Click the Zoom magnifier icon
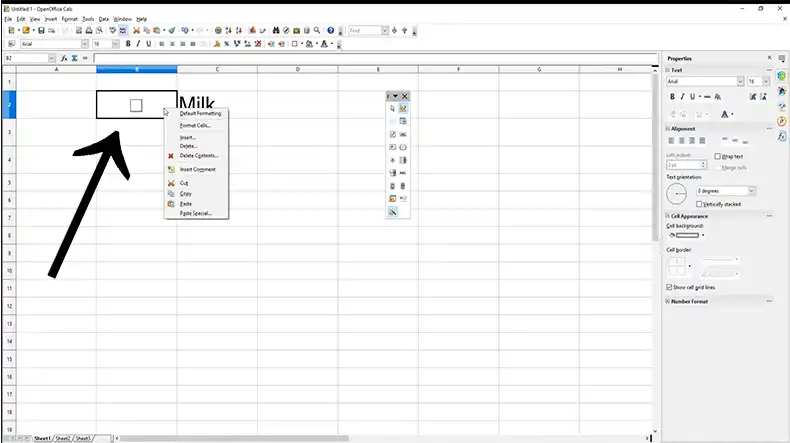 pos(317,31)
